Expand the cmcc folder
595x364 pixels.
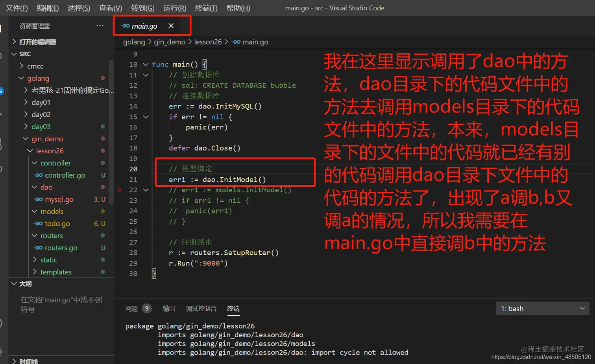click(35, 66)
